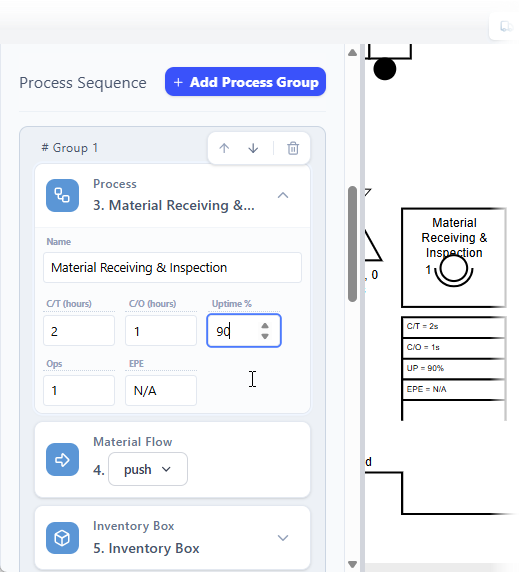Click the inventory triangle symbol in diagram
The image size is (520, 572).
[372, 246]
